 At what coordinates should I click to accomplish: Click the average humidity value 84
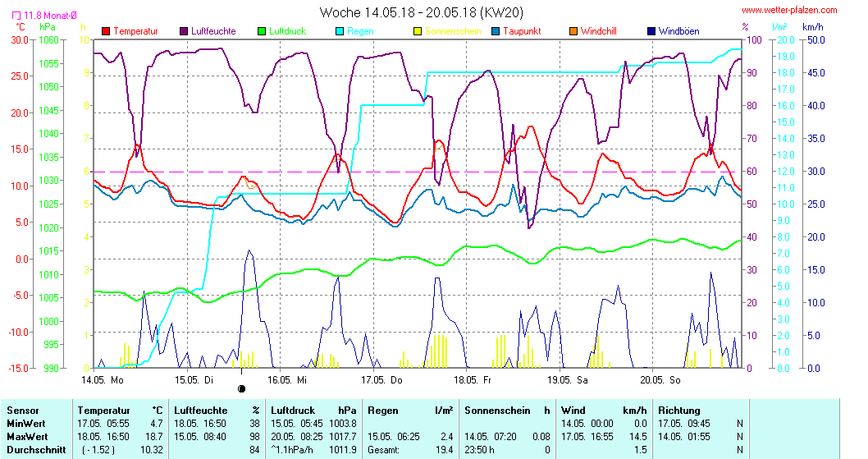254,450
